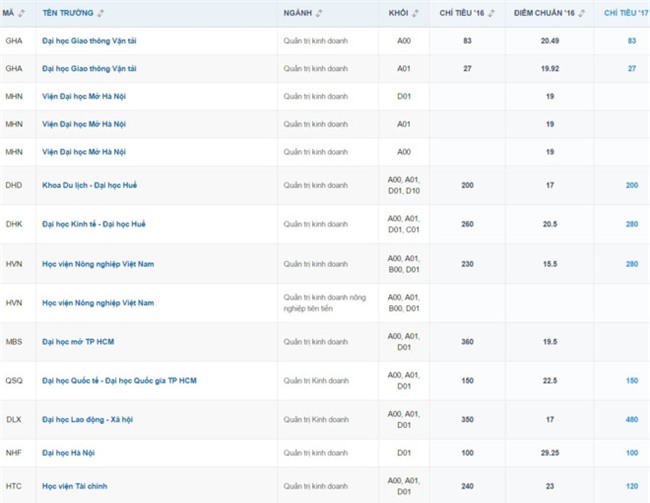Click Đại học mở TP HCM link

(x=80, y=342)
